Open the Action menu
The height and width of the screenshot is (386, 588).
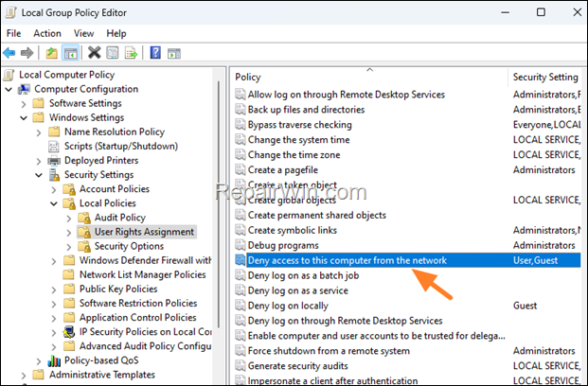(x=47, y=33)
